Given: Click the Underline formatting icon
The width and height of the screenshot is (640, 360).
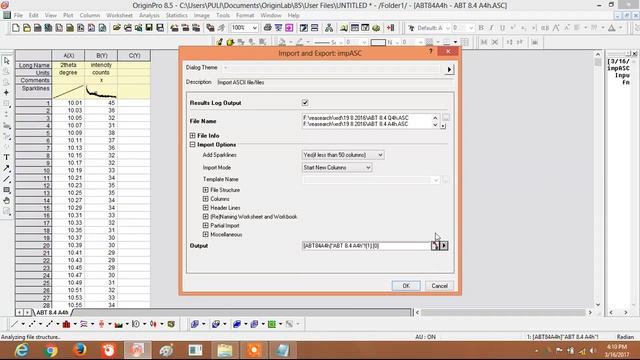Looking at the screenshot, I should (502, 28).
